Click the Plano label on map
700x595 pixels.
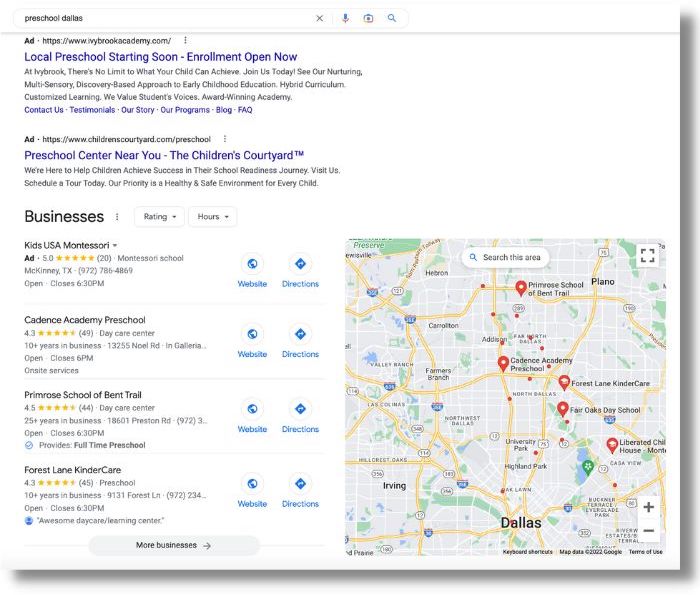tap(603, 282)
